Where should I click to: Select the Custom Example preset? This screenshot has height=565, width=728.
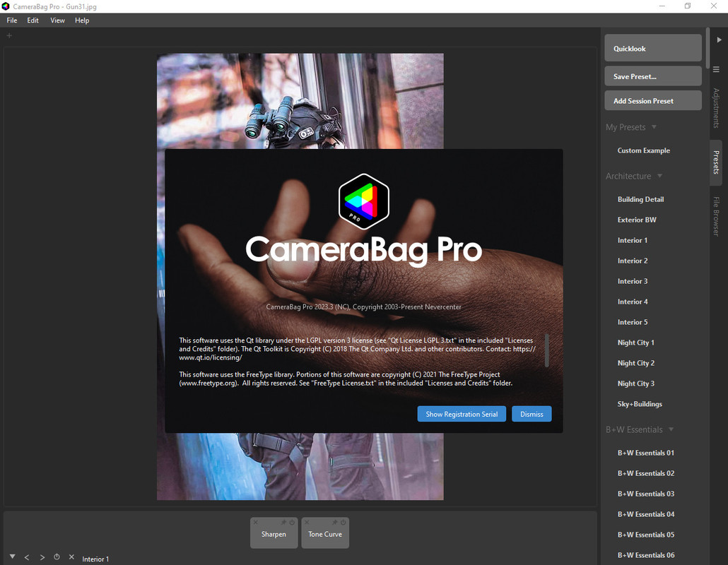[643, 150]
